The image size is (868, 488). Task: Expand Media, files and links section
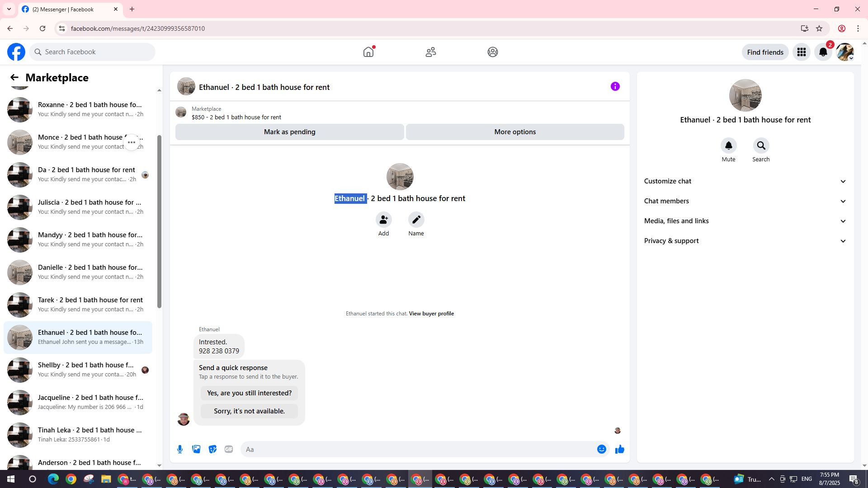point(745,221)
